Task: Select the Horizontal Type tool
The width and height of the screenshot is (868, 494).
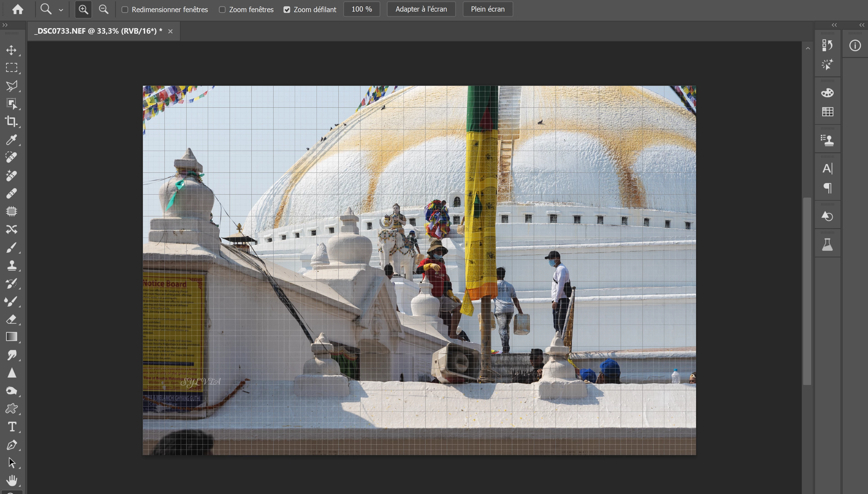Action: tap(12, 426)
